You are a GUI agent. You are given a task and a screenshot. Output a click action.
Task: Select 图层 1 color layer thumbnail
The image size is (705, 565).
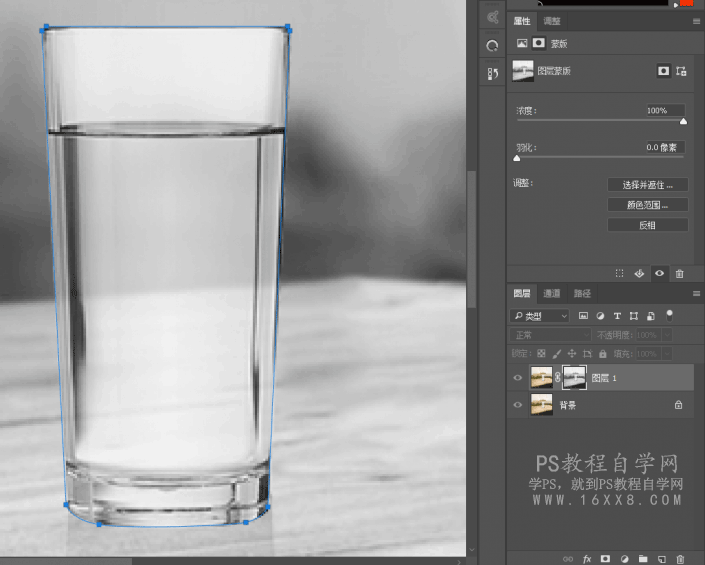[542, 378]
